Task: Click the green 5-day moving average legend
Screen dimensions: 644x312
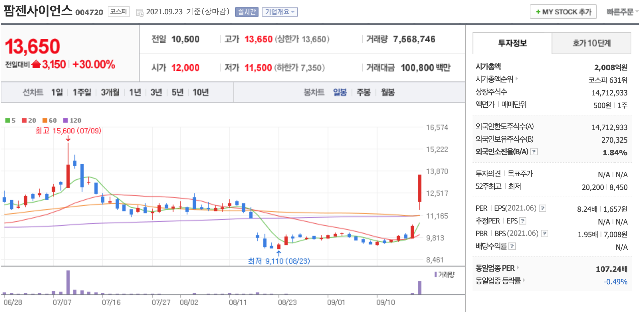Action: 10,120
